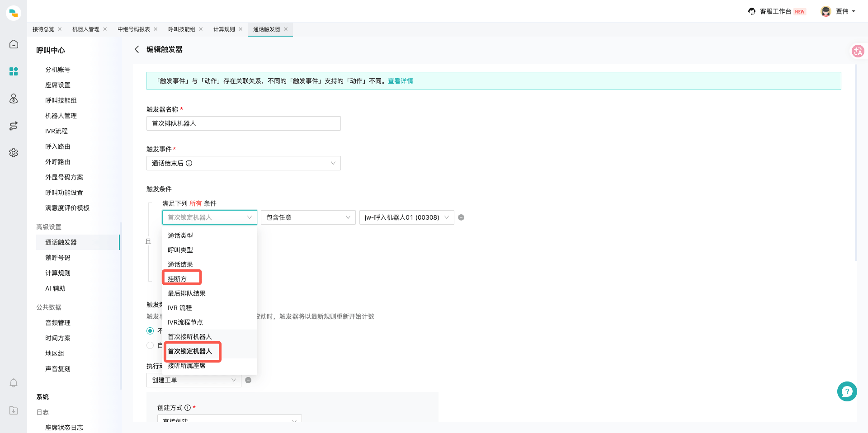Remove the condition row with minus icon
Image resolution: width=868 pixels, height=433 pixels.
point(461,217)
